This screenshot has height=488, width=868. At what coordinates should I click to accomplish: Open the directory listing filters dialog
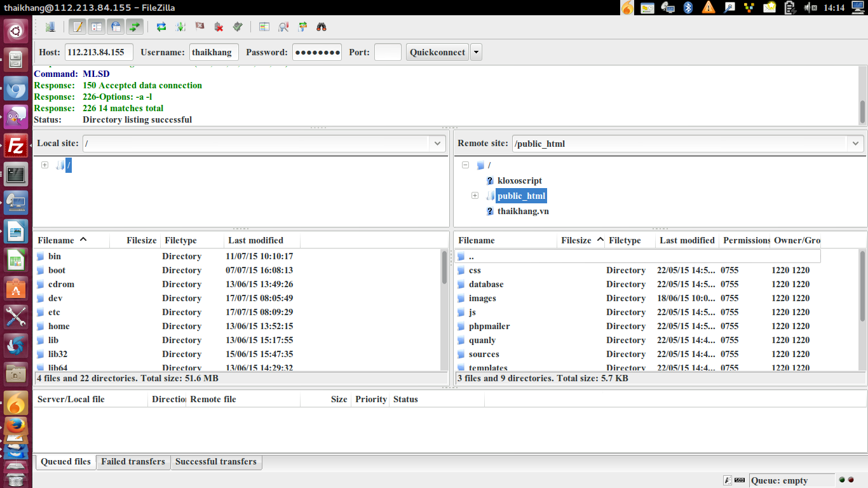[264, 27]
